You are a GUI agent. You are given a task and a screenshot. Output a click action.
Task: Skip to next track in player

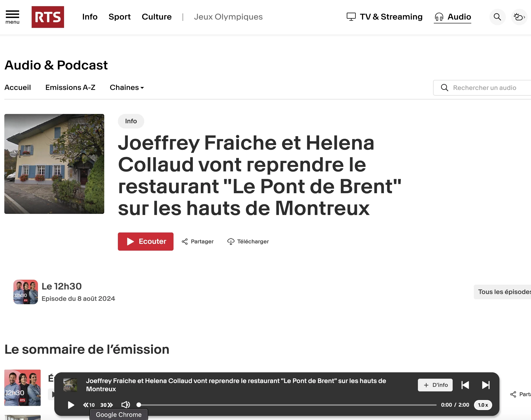pos(486,385)
